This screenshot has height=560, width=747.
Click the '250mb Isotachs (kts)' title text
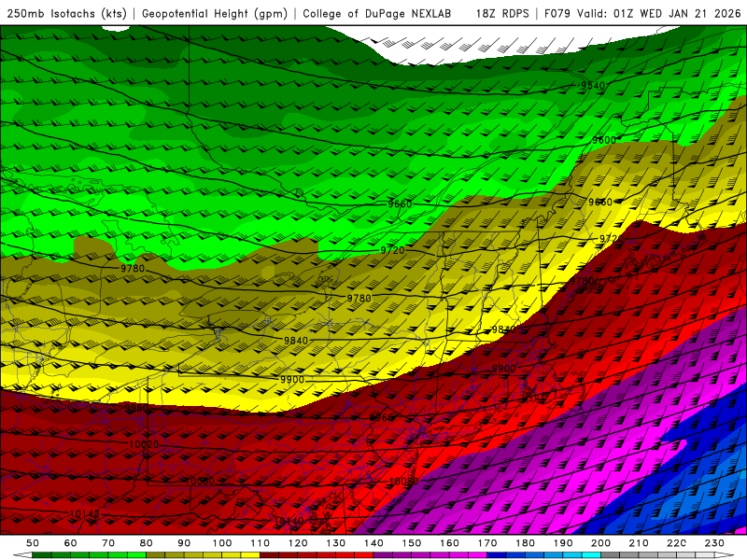point(67,14)
